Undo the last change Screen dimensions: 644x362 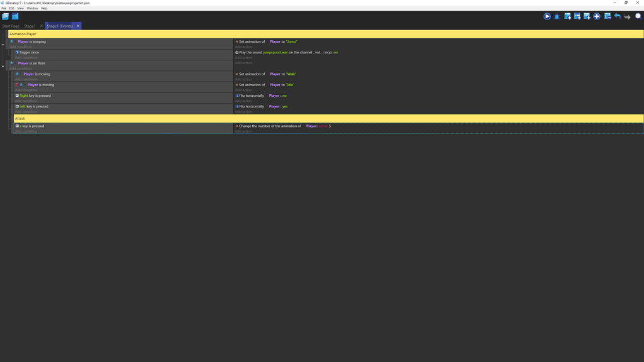tap(617, 16)
